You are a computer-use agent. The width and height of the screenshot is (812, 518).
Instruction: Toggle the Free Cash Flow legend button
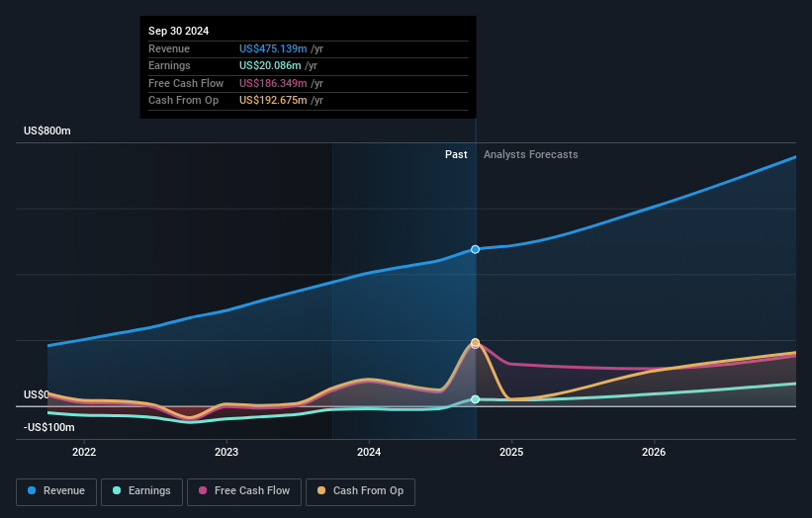click(244, 491)
